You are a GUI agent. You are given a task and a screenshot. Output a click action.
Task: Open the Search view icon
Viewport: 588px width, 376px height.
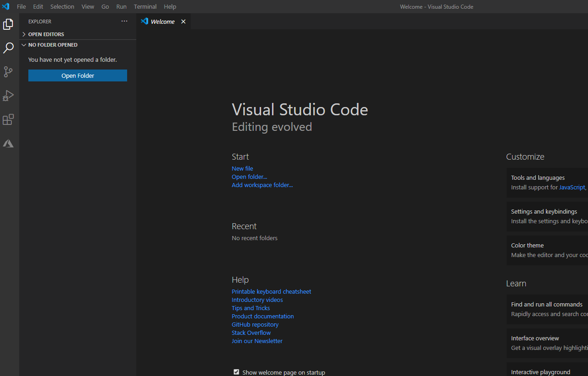pyautogui.click(x=8, y=48)
